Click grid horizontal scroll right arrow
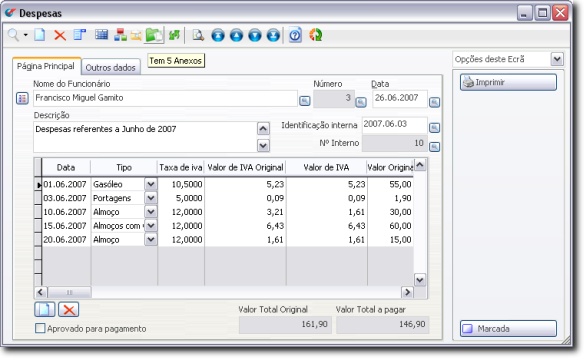Image resolution: width=584 pixels, height=360 pixels. 407,292
